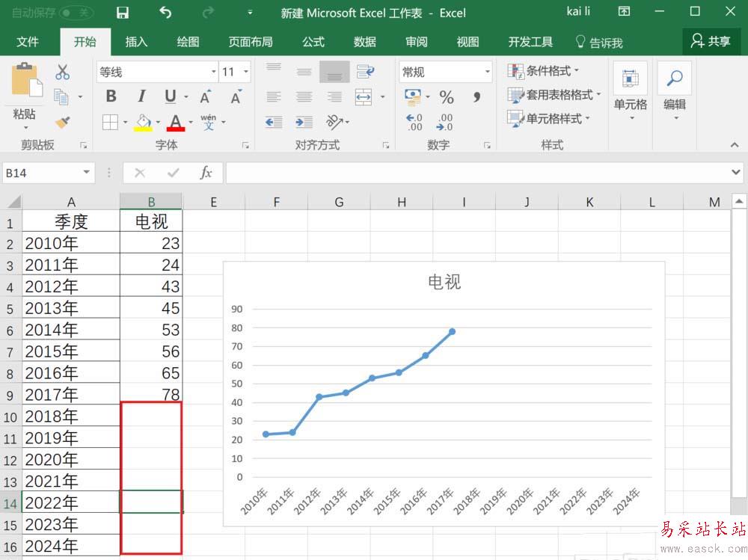Apply red font color
The width and height of the screenshot is (748, 560).
click(176, 123)
